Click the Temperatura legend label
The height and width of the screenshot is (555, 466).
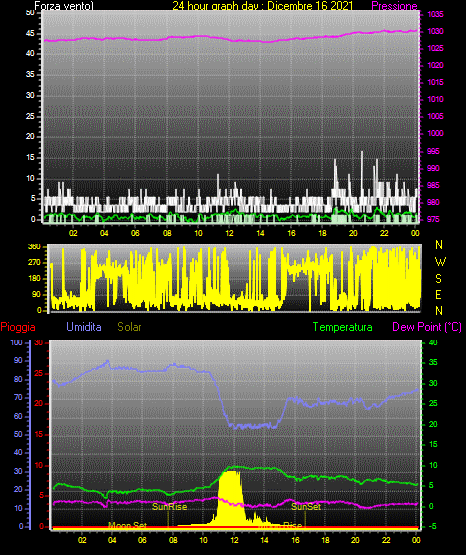coord(342,327)
